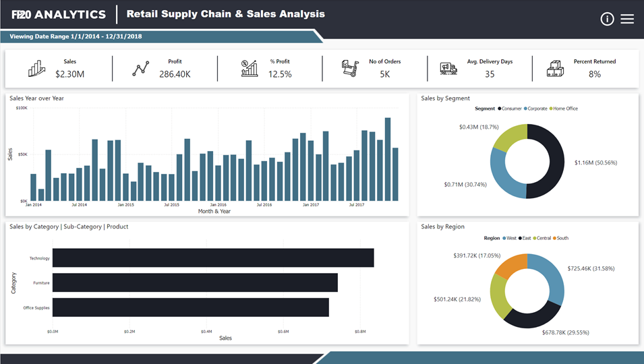
Task: Click the West region legend swatch
Action: [504, 238]
